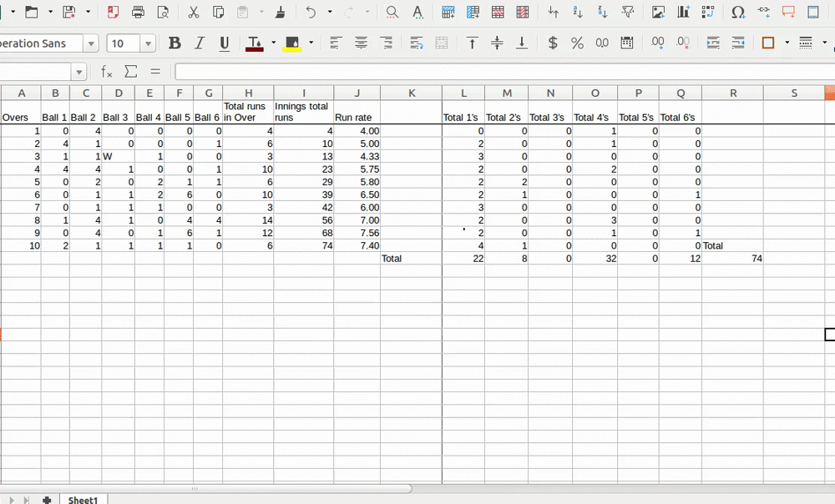Viewport: 835px width, 504px height.
Task: Open the Function Wizard (fx) icon
Action: tap(106, 72)
